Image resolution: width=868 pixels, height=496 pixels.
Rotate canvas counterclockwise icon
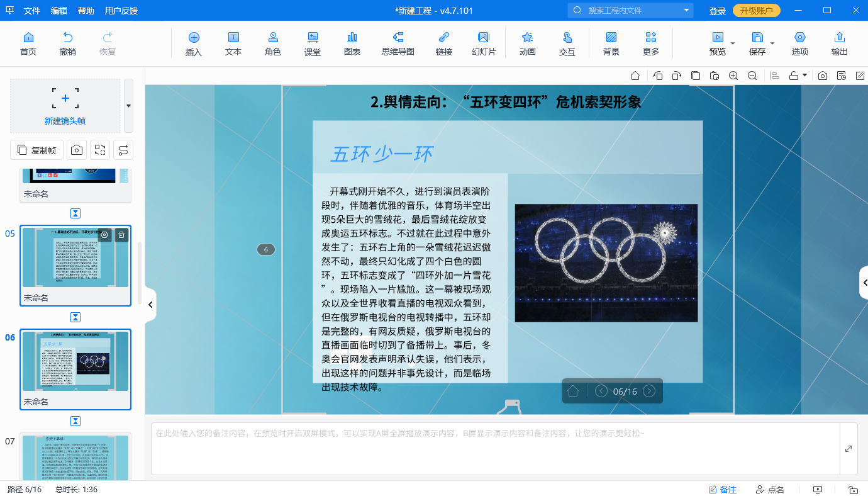[x=658, y=76]
